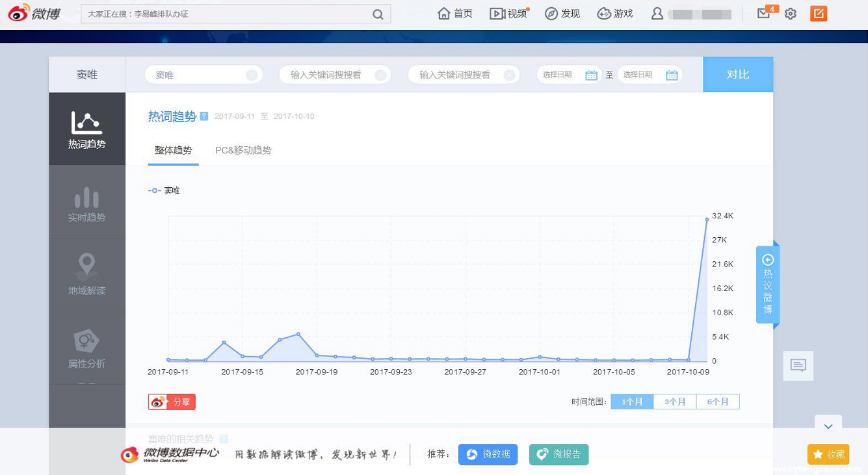Open the 地域解读 location analysis panel

pyautogui.click(x=87, y=274)
